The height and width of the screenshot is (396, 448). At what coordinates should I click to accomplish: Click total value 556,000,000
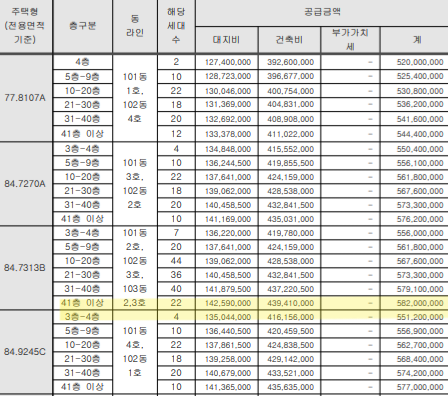click(x=420, y=233)
